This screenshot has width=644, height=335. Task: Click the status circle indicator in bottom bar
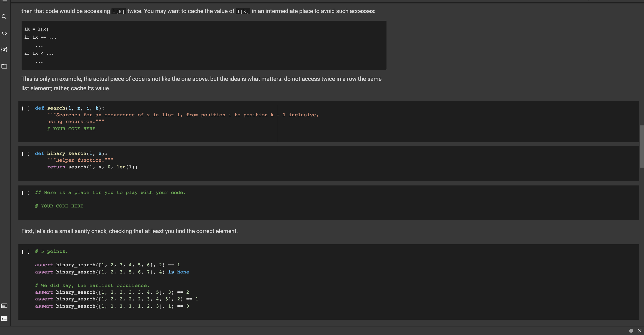coord(631,331)
